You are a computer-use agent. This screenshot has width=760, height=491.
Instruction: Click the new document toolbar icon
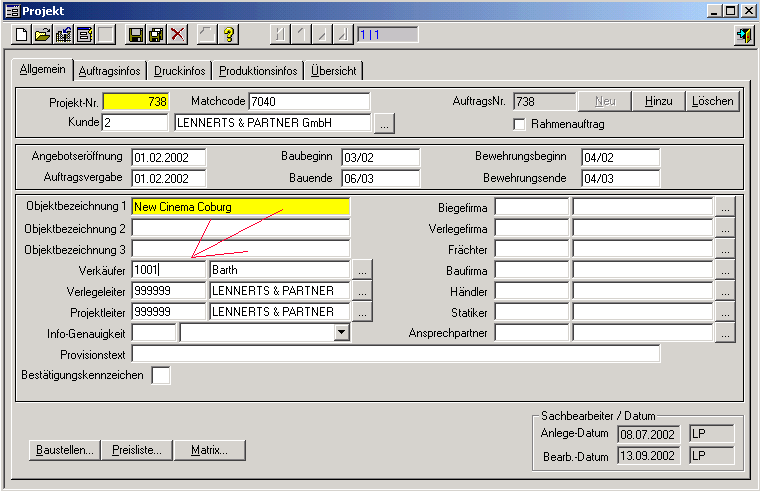(22, 35)
